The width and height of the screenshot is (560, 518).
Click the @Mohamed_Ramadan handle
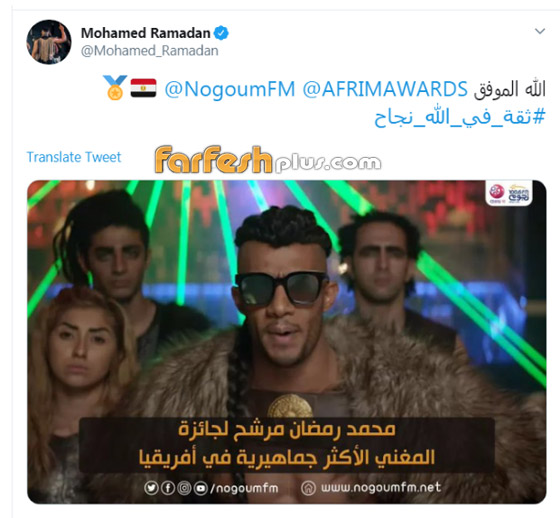pos(150,51)
